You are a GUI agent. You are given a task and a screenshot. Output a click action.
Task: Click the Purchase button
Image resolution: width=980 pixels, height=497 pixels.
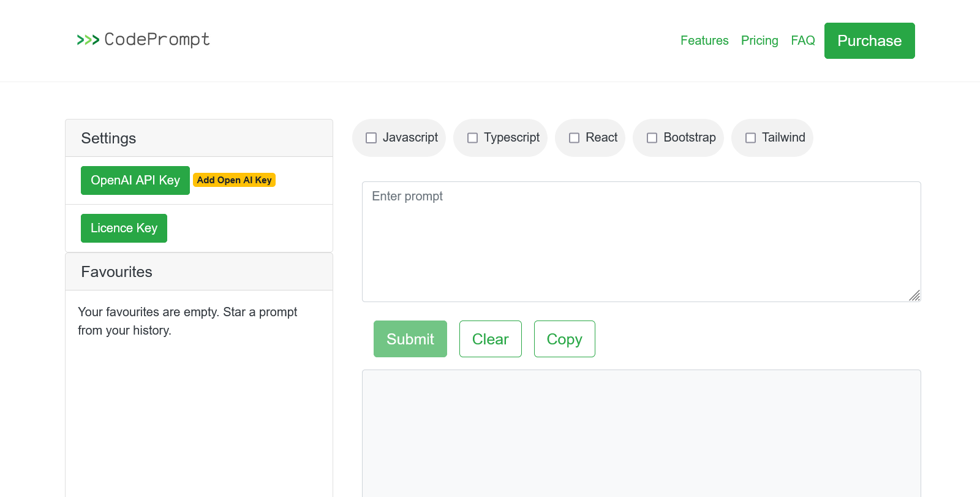tap(870, 41)
